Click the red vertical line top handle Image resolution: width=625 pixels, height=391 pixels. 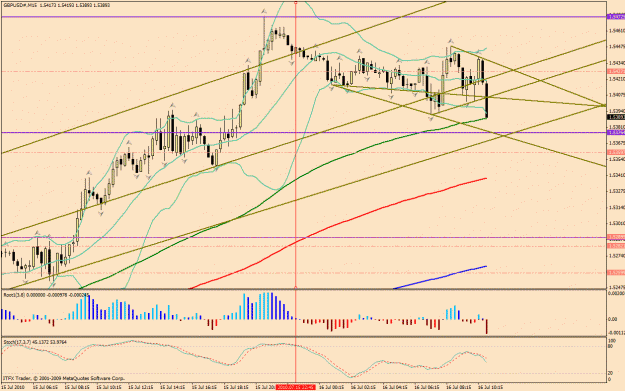(x=296, y=3)
